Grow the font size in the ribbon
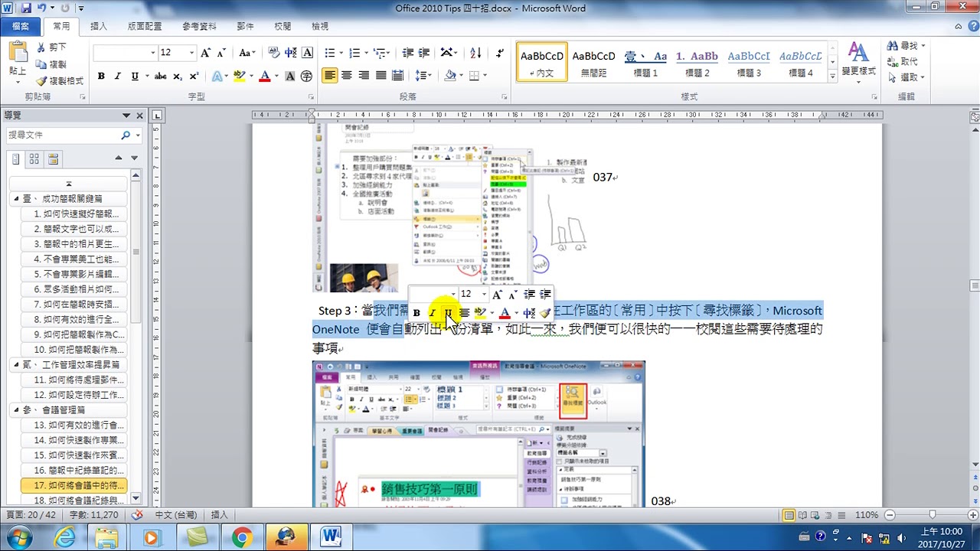The width and height of the screenshot is (980, 551). [205, 53]
